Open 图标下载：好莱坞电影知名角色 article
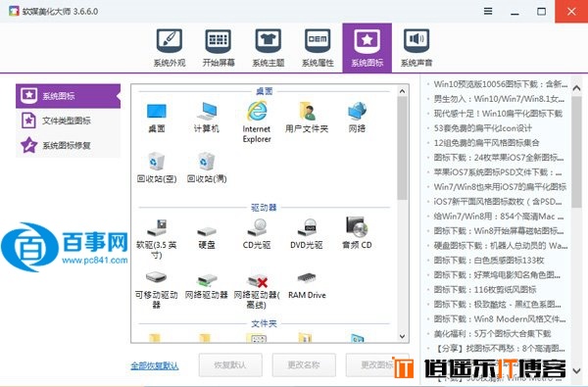The width and height of the screenshot is (588, 387). [497, 275]
